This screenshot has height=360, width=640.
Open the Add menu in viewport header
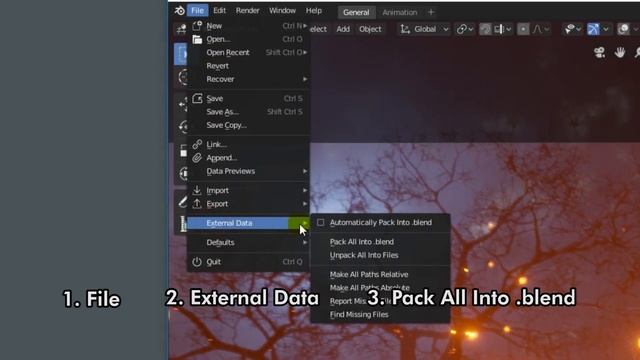click(343, 29)
